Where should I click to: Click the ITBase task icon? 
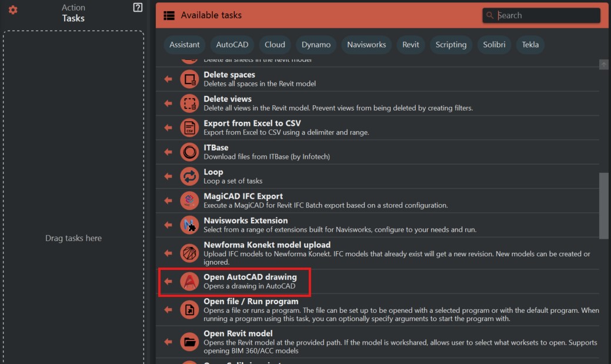189,152
